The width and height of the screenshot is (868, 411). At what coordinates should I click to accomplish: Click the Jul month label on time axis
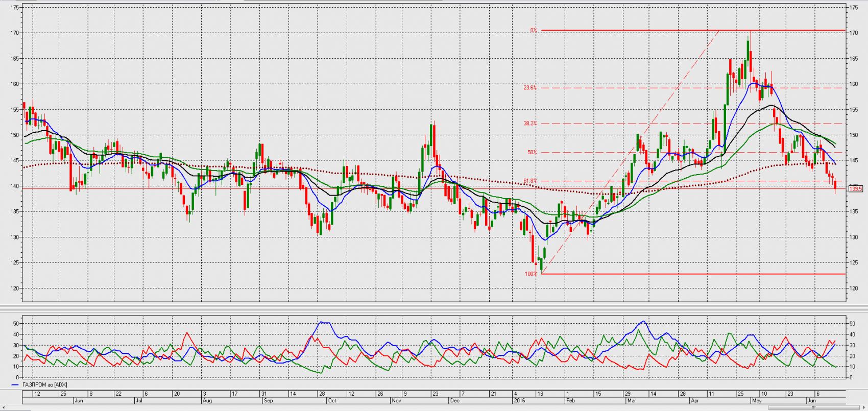coord(139,401)
